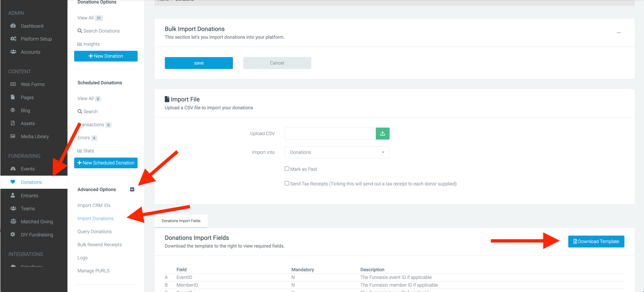Click the bar chart icon beside Stats
The width and height of the screenshot is (644, 292).
(80, 151)
